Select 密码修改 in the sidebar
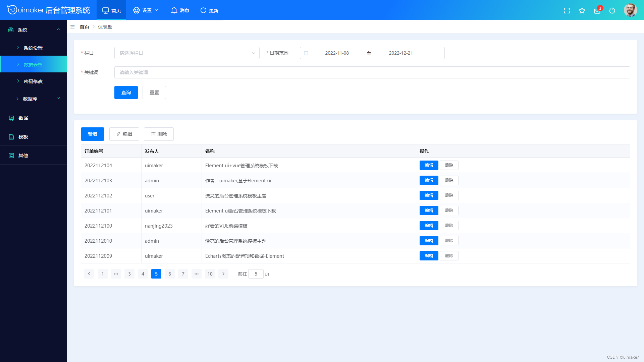The image size is (644, 362). pyautogui.click(x=34, y=81)
